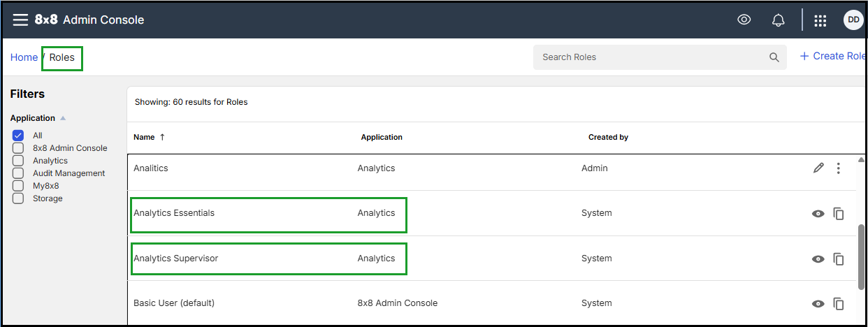868x327 pixels.
Task: Click into the Search Roles field
Action: point(660,57)
